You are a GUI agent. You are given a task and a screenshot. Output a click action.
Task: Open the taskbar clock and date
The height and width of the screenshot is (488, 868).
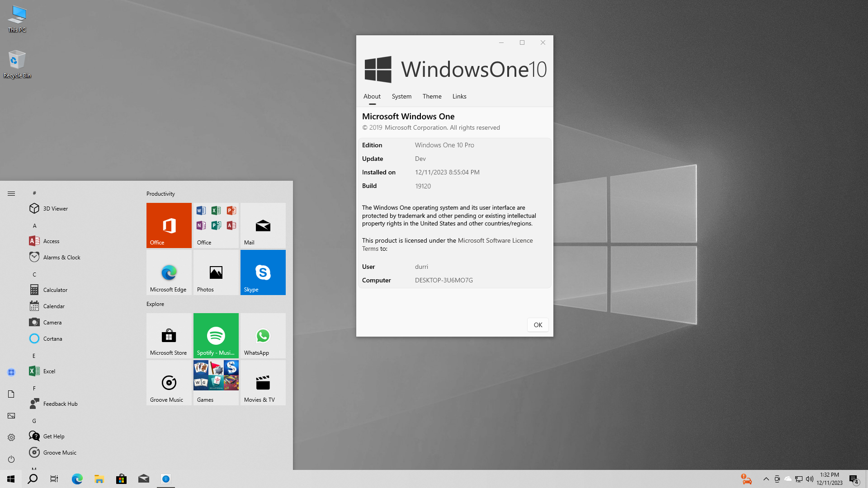[x=830, y=479]
